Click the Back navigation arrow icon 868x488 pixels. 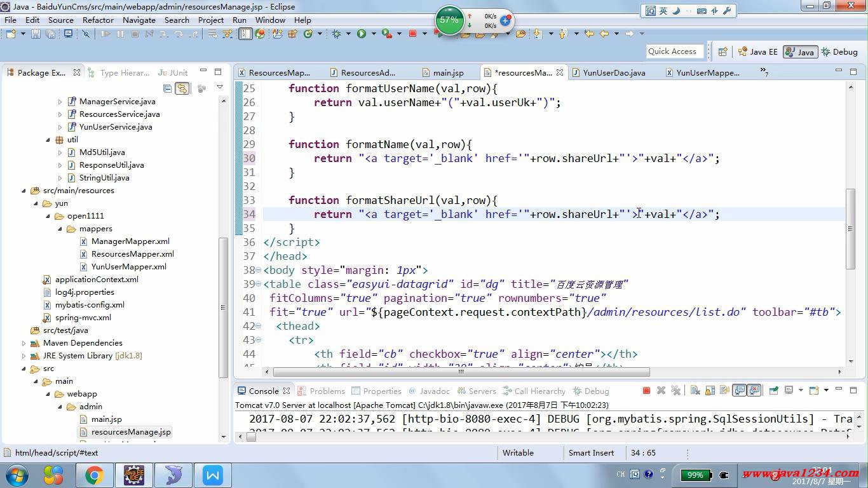(x=604, y=34)
